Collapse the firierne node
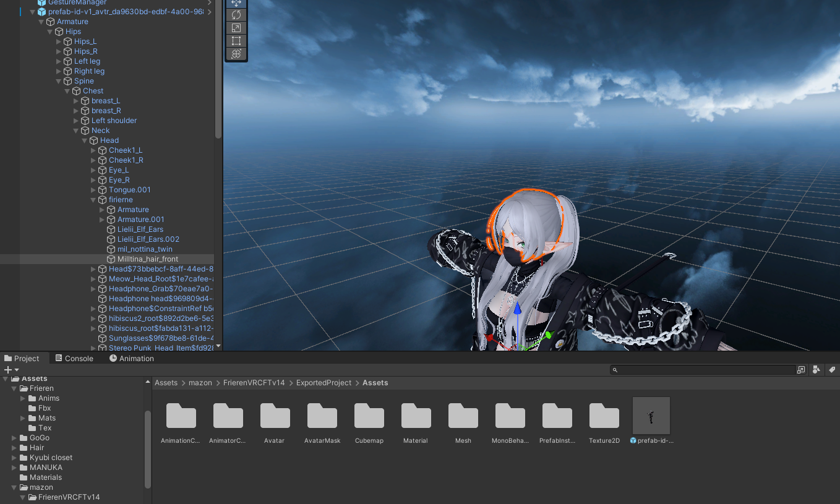 93,200
